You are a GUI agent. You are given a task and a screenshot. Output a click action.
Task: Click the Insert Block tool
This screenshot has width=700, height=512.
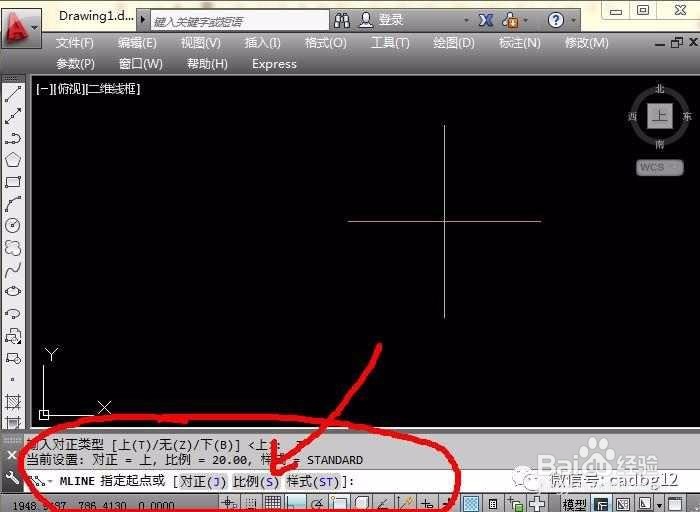[13, 336]
